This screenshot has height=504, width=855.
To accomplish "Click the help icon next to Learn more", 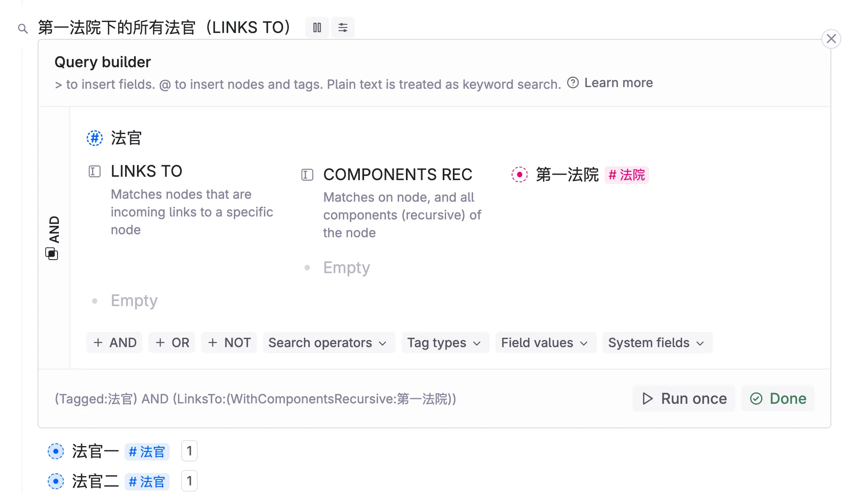I will [x=573, y=83].
